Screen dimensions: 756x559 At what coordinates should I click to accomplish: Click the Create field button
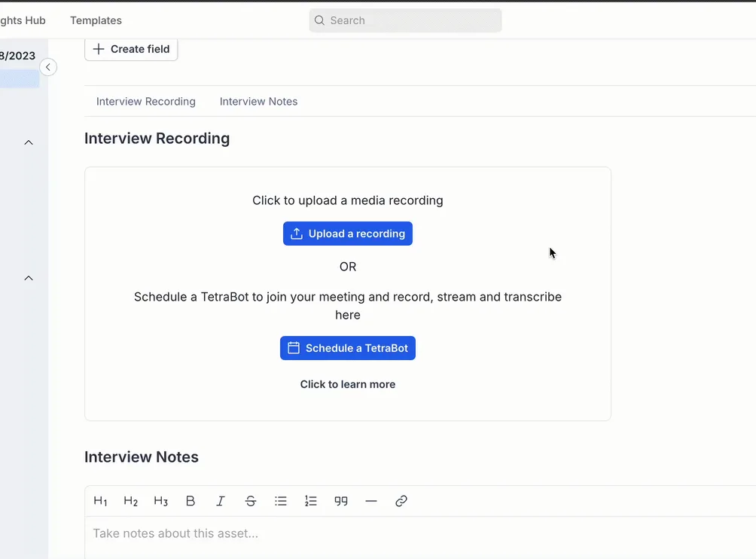pyautogui.click(x=131, y=49)
